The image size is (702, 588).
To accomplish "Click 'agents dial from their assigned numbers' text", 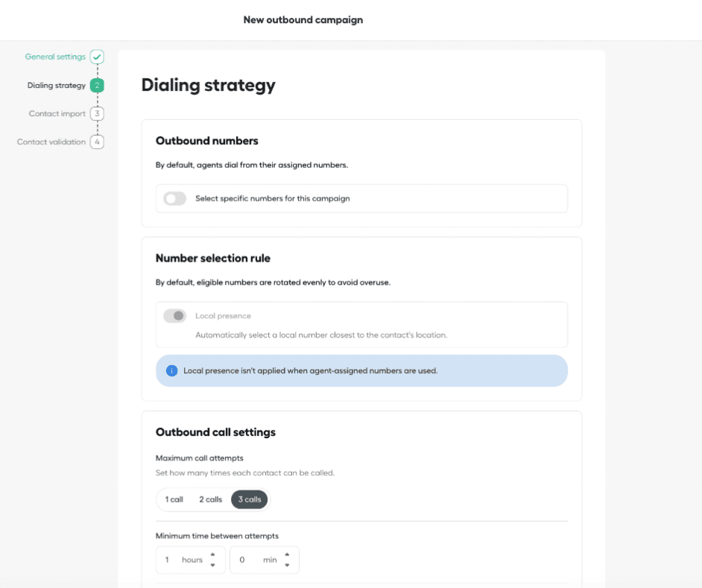I will tap(272, 165).
